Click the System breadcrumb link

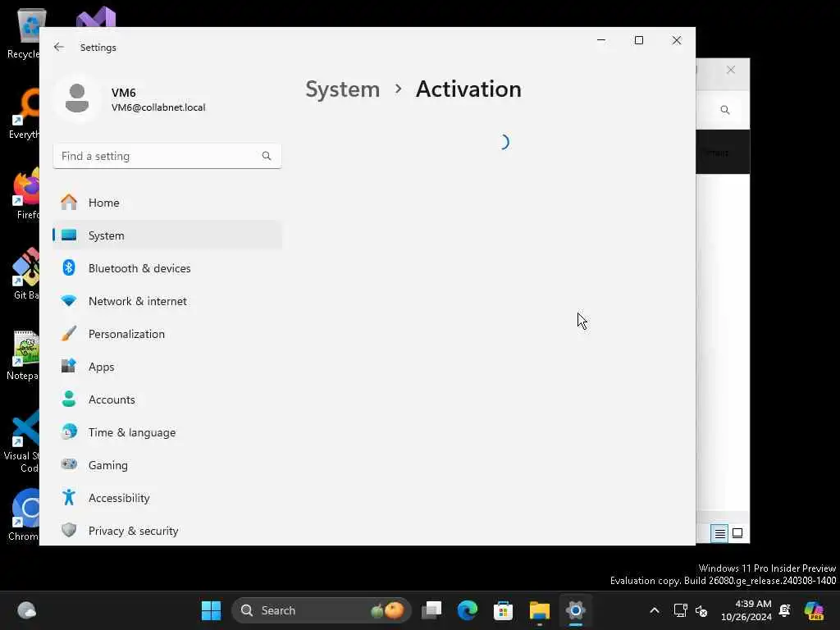coord(342,89)
